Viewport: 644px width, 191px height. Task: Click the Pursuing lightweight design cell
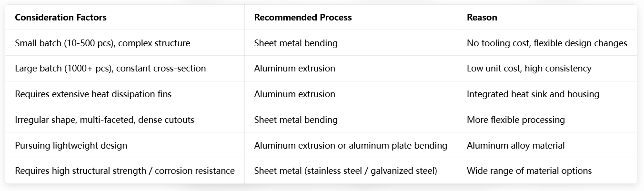(x=71, y=145)
